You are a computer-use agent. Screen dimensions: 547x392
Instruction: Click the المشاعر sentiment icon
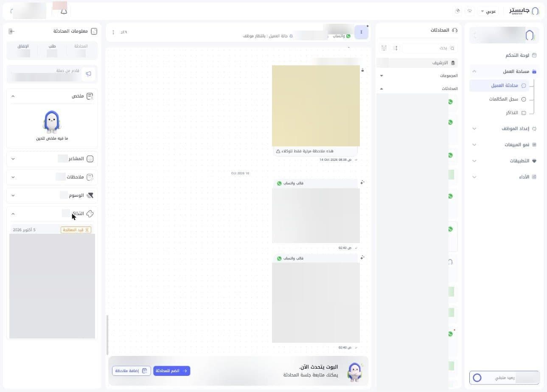coord(90,159)
